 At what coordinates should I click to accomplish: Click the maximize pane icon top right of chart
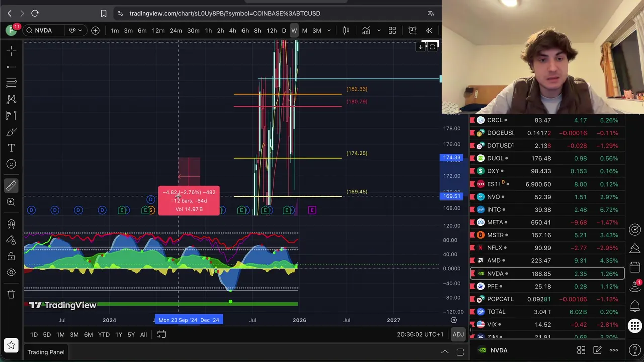point(432,47)
